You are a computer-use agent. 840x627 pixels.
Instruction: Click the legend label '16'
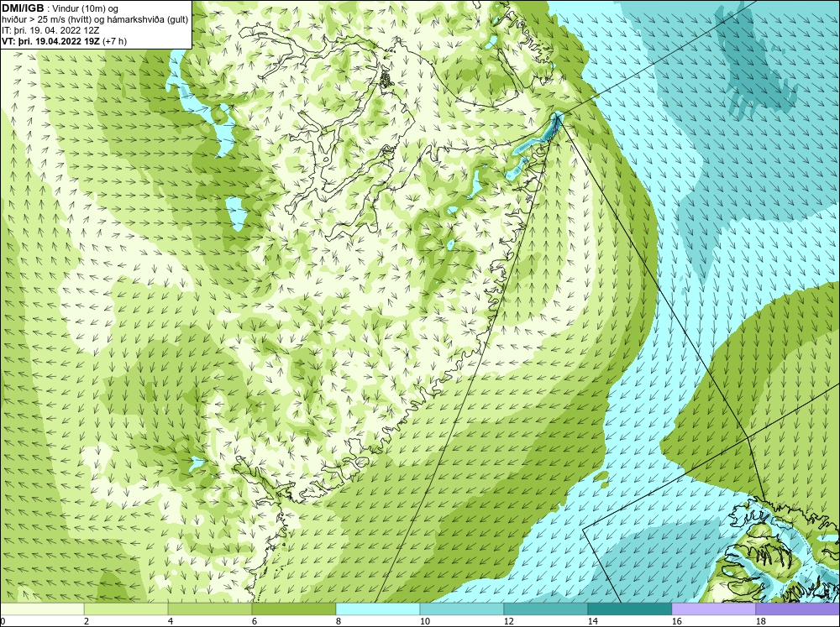[676, 621]
